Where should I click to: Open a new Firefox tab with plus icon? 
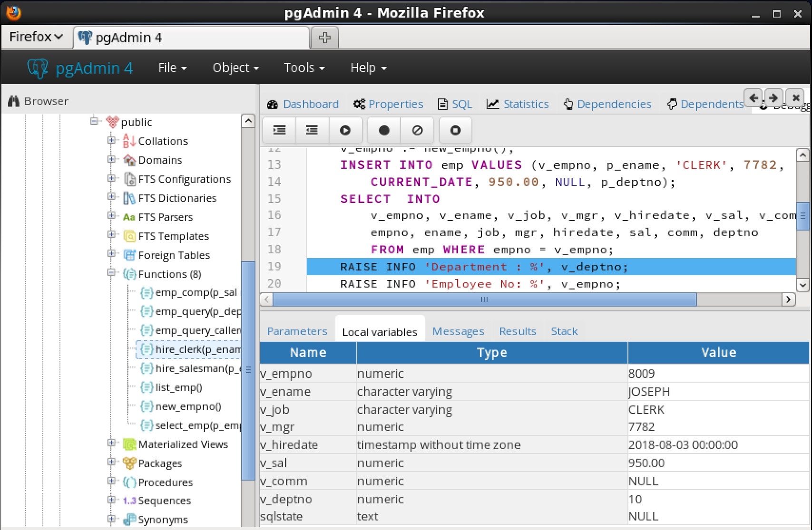324,38
